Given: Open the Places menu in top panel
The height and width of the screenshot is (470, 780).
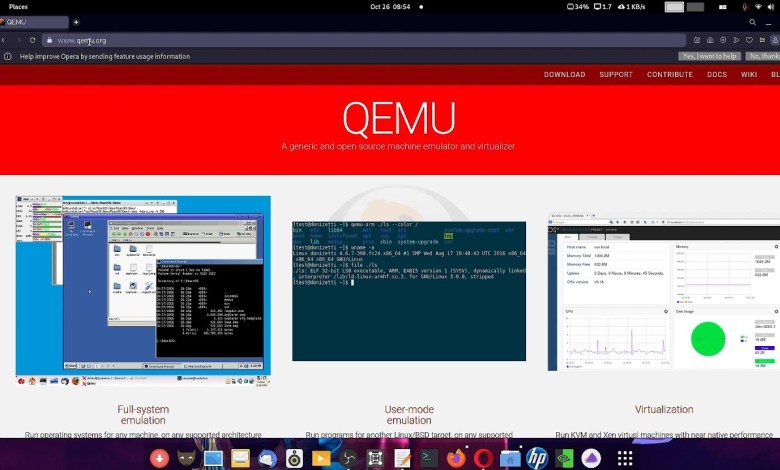Looking at the screenshot, I should (18, 7).
